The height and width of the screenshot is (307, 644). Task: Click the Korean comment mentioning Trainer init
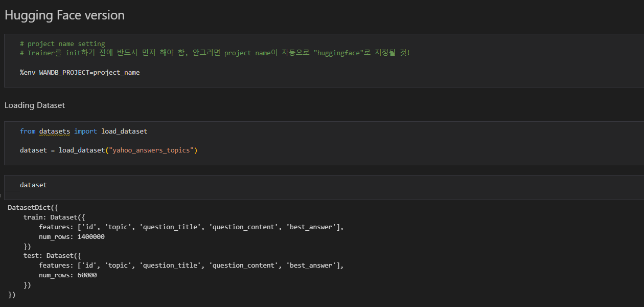pyautogui.click(x=215, y=53)
